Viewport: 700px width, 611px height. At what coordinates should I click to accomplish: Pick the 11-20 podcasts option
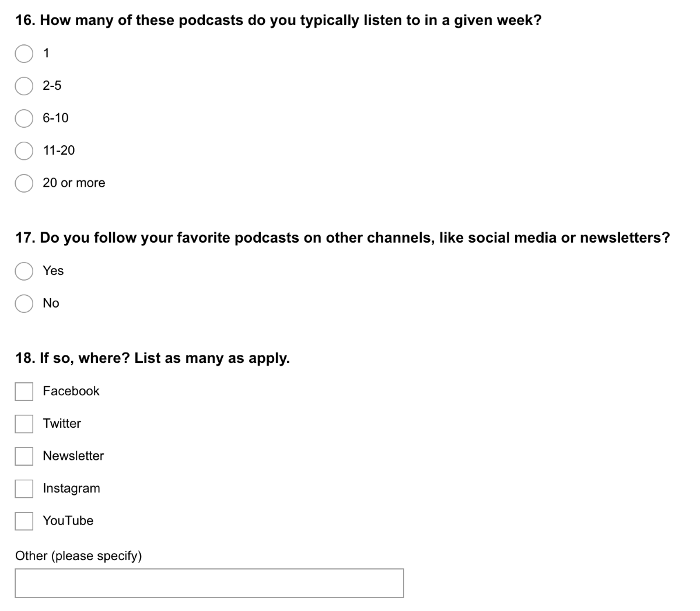[24, 151]
